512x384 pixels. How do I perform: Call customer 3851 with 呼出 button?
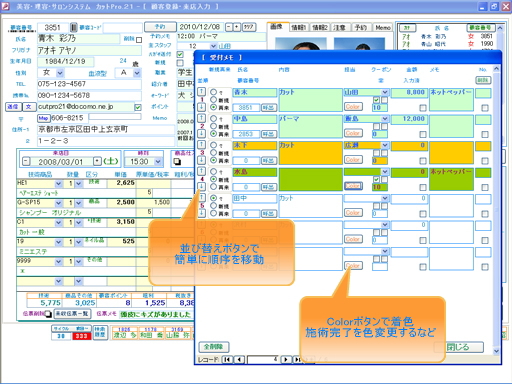pos(269,108)
